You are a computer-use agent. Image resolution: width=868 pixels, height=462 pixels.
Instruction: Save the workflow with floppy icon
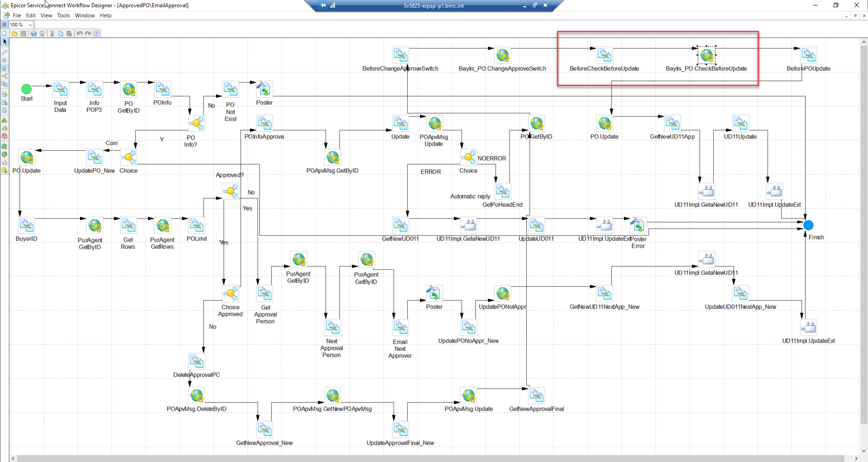[x=23, y=33]
